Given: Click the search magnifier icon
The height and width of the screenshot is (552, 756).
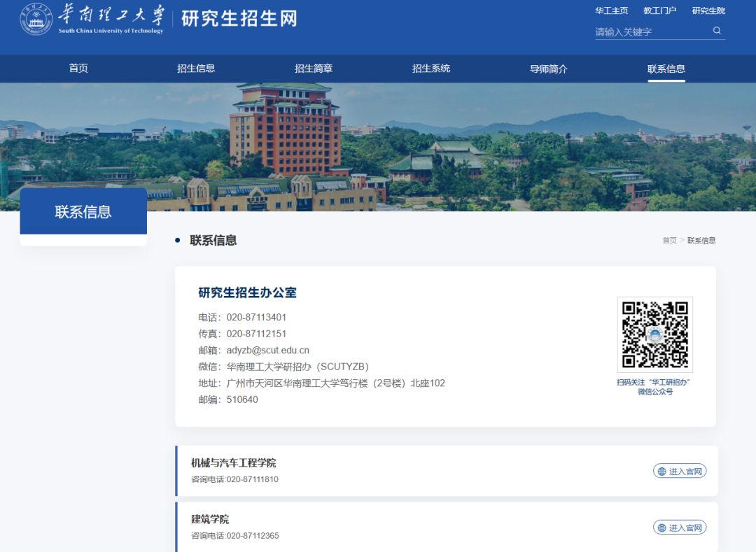Looking at the screenshot, I should pyautogui.click(x=717, y=31).
